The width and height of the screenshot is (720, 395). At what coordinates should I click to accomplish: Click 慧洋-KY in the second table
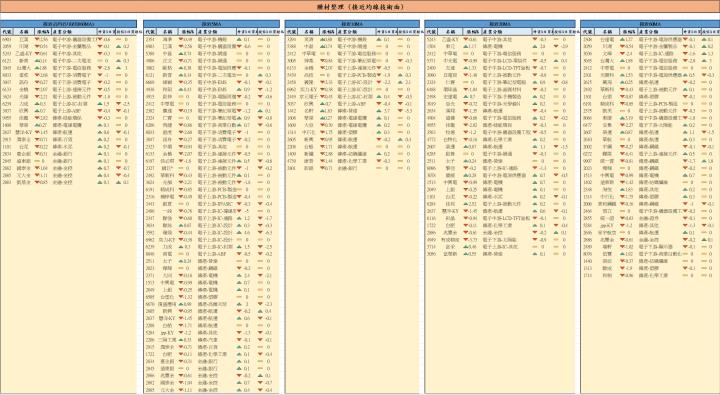[x=167, y=318]
